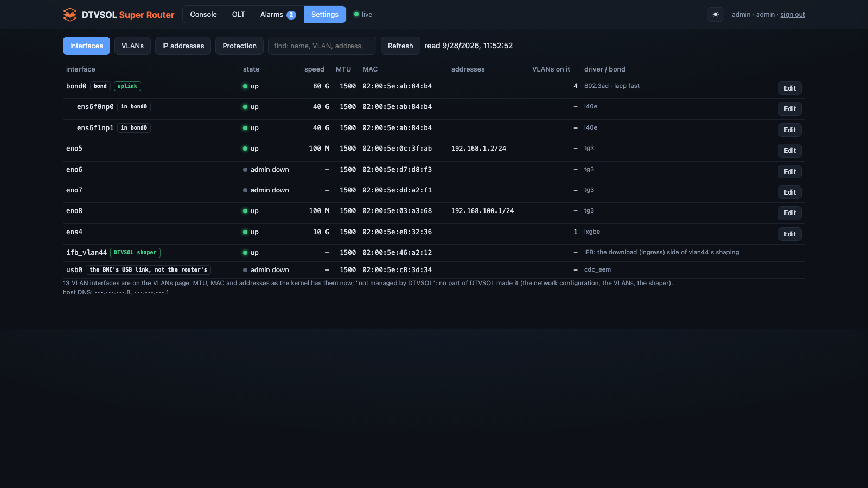The image size is (868, 488).
Task: Click the DTVSOL Super Router title
Action: tap(128, 15)
